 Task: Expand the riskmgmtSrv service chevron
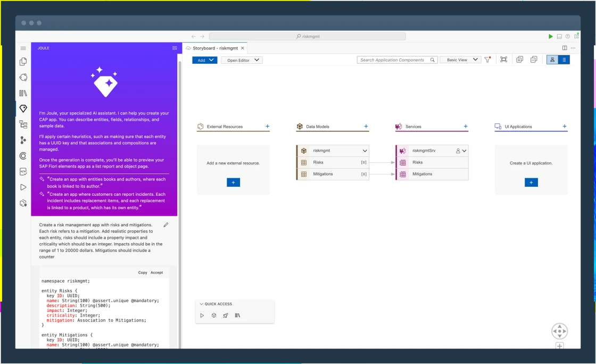[465, 151]
